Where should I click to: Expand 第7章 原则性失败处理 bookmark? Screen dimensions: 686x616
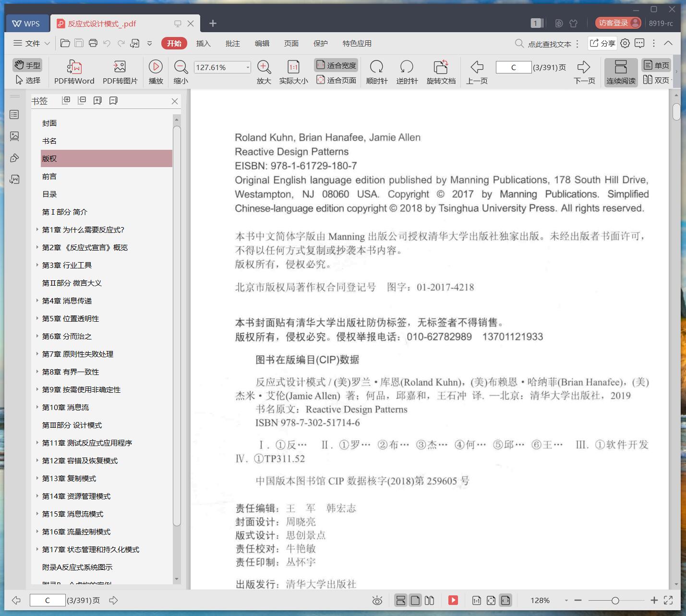[37, 354]
